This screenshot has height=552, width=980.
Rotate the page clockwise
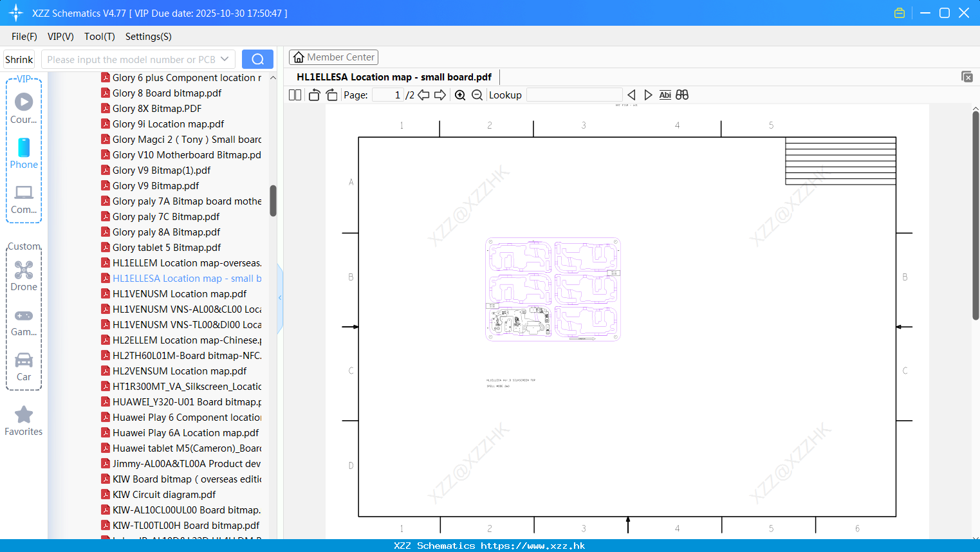click(x=331, y=95)
